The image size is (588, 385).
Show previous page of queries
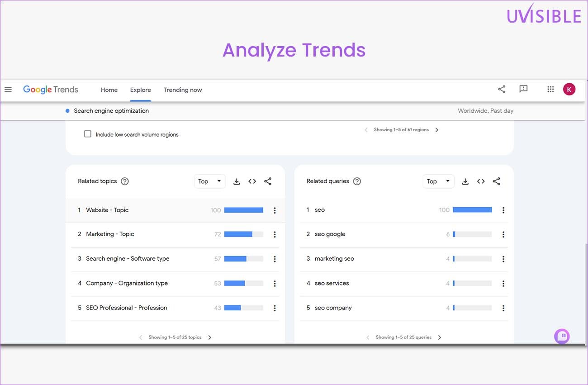coord(368,337)
